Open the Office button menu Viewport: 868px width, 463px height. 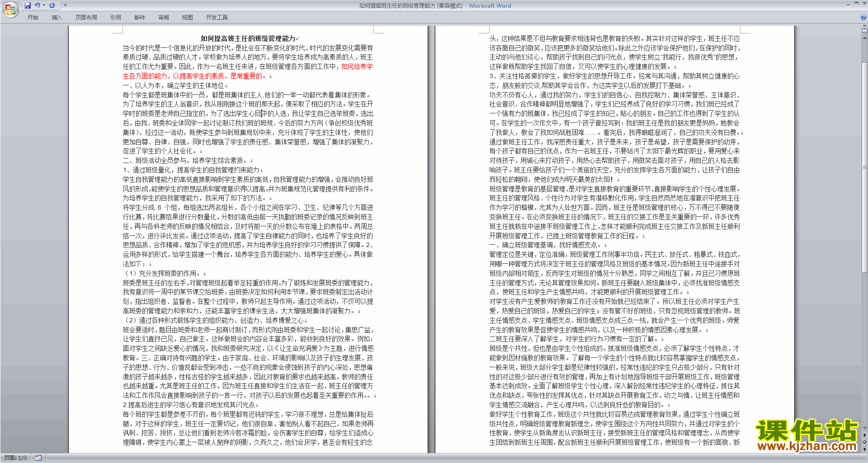pos(9,9)
